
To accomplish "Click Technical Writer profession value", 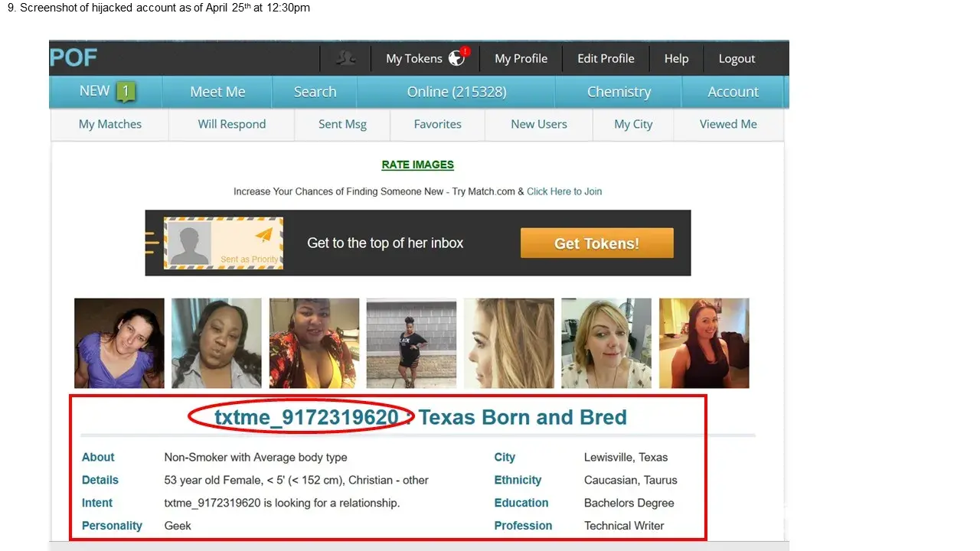I will pyautogui.click(x=624, y=526).
